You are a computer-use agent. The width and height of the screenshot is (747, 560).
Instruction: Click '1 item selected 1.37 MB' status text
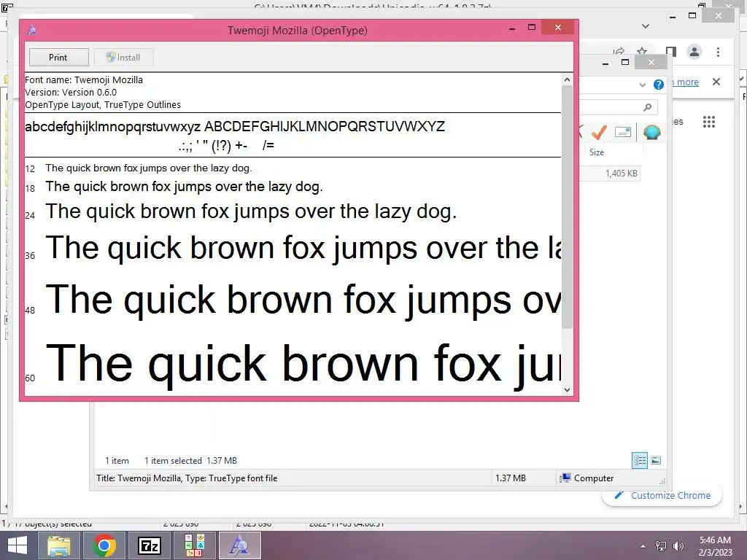pos(190,461)
